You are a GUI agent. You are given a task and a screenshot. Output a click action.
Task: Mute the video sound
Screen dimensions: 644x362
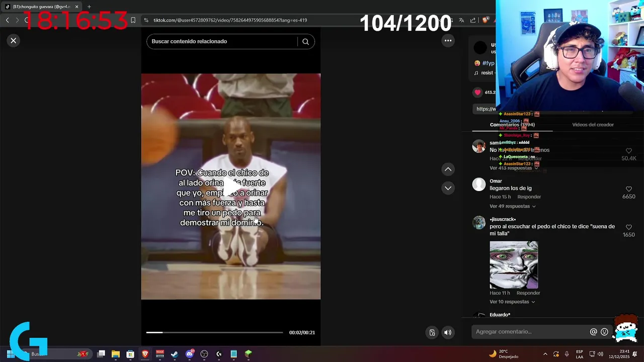(448, 332)
